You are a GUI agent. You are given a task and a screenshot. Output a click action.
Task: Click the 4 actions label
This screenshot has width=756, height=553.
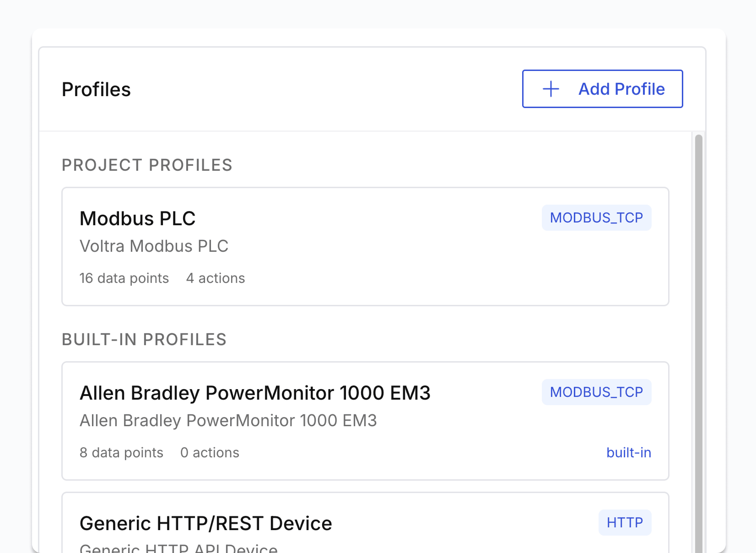[215, 278]
